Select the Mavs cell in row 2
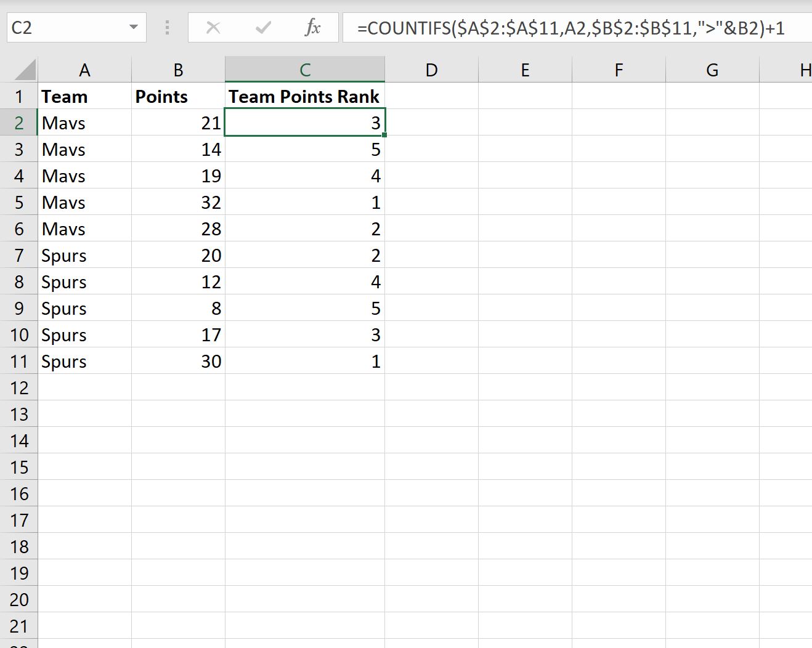The image size is (812, 648). [x=84, y=123]
